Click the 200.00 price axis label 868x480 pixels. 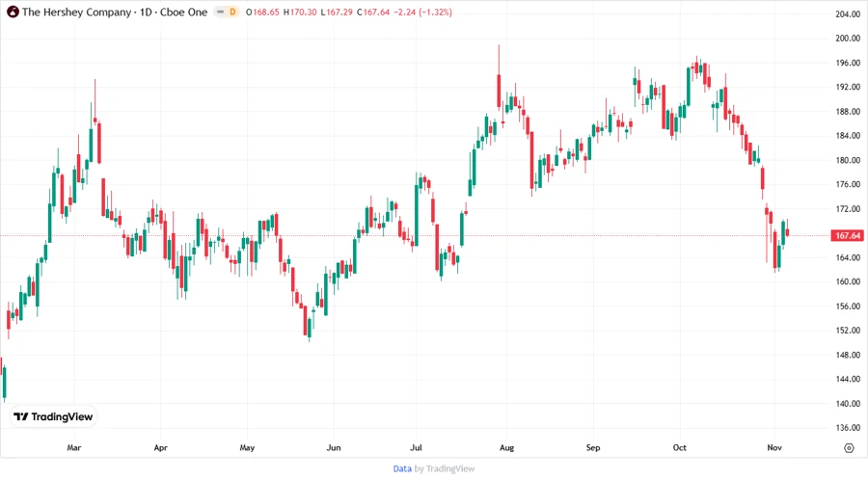click(x=848, y=39)
